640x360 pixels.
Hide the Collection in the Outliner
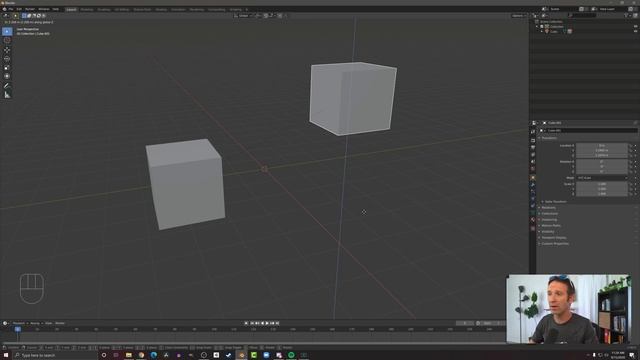636,27
